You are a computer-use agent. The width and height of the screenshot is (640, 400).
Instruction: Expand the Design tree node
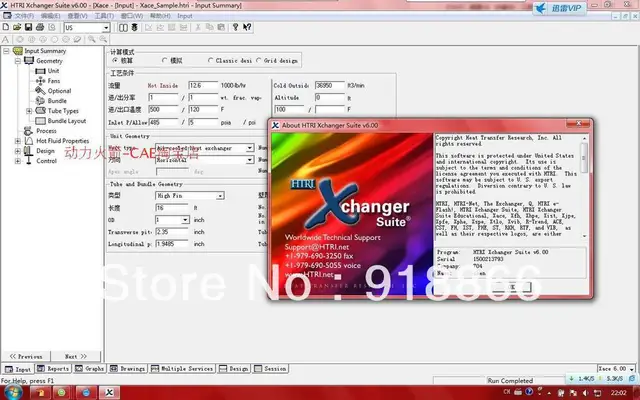[x=18, y=151]
